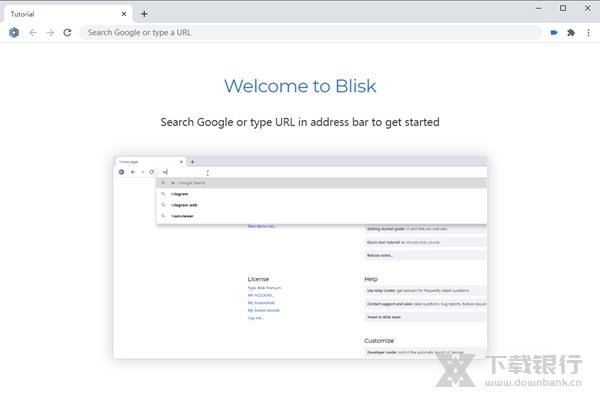This screenshot has width=600, height=396.
Task: Open a new tab with plus button
Action: coord(144,14)
